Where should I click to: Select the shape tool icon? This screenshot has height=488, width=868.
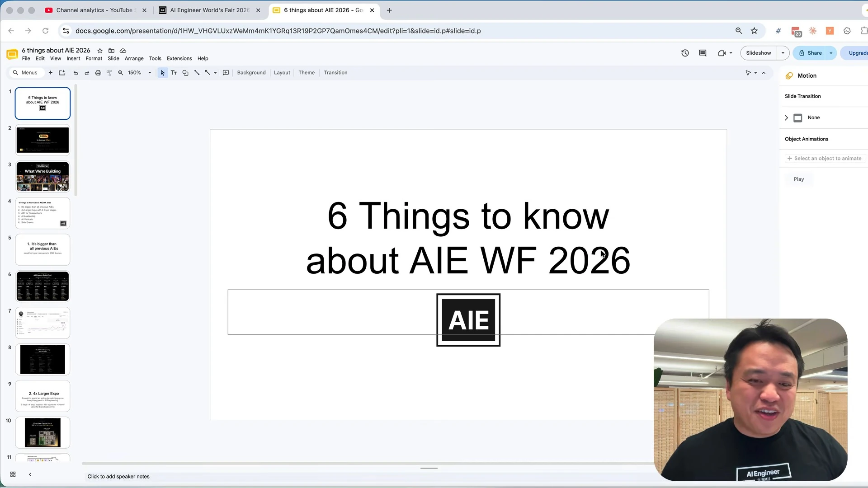185,73
